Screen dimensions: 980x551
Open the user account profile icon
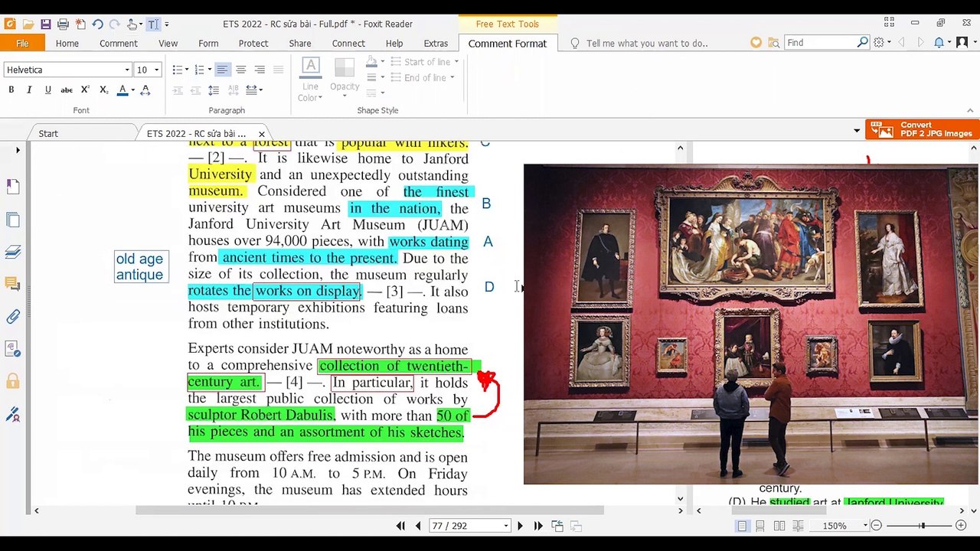962,43
